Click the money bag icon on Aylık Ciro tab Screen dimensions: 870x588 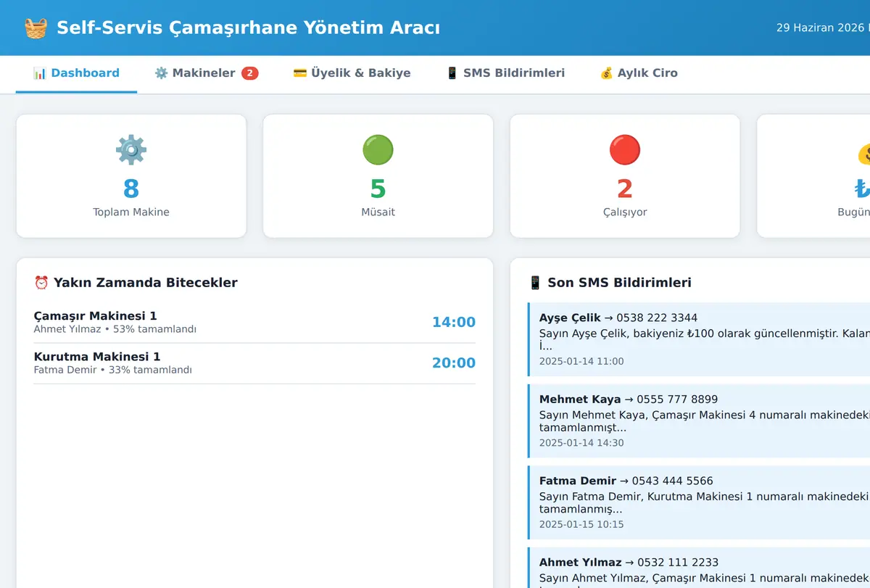[x=606, y=73]
